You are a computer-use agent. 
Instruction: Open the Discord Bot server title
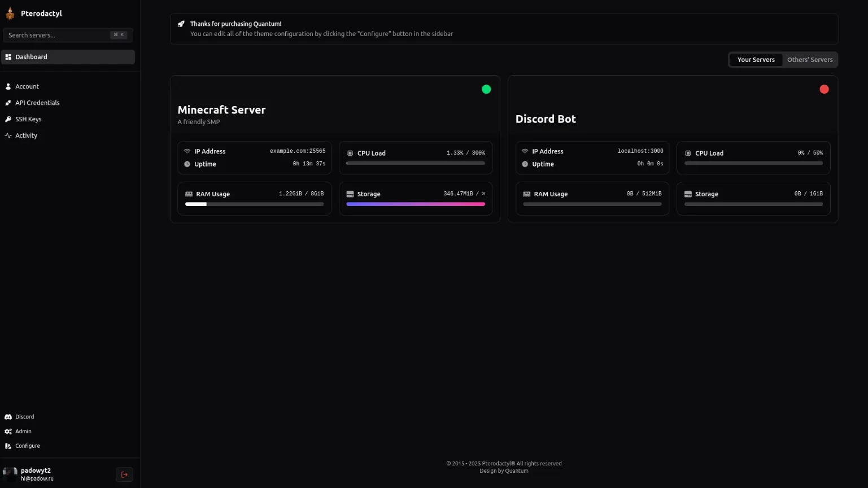click(x=546, y=119)
